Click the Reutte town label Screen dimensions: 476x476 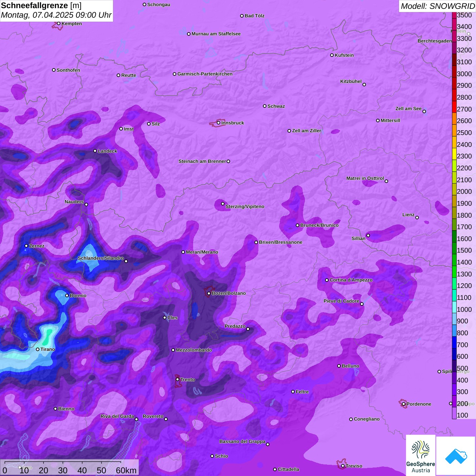click(x=129, y=75)
